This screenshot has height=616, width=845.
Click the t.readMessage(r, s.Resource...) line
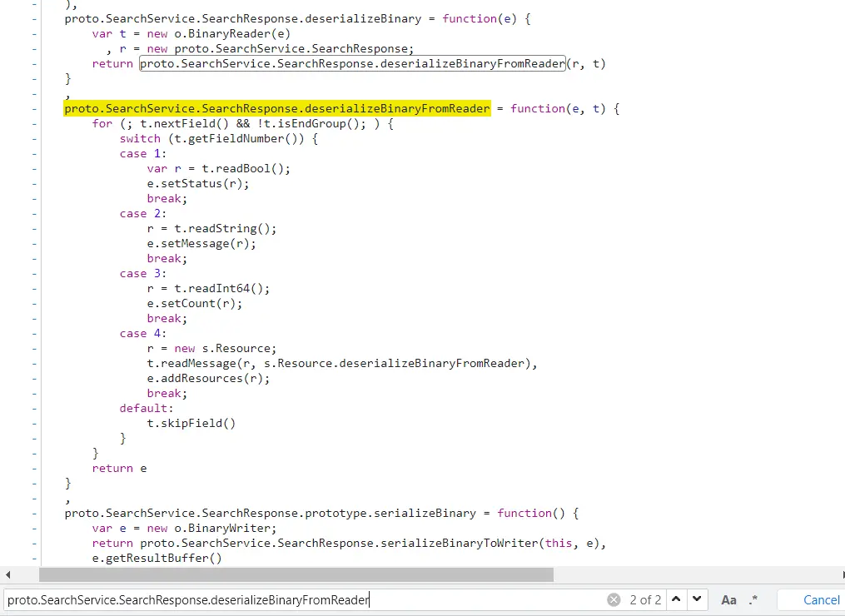click(x=342, y=363)
